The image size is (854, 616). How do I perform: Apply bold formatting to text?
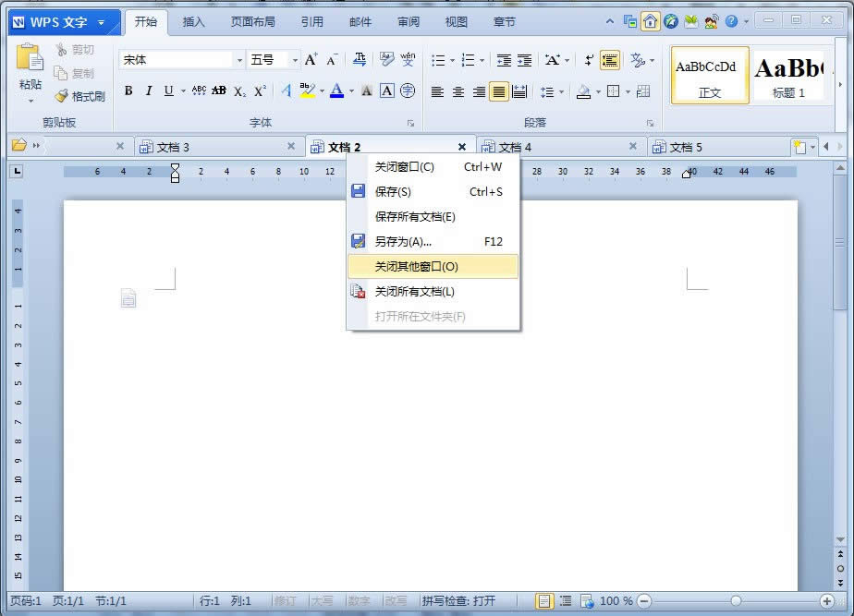coord(128,91)
